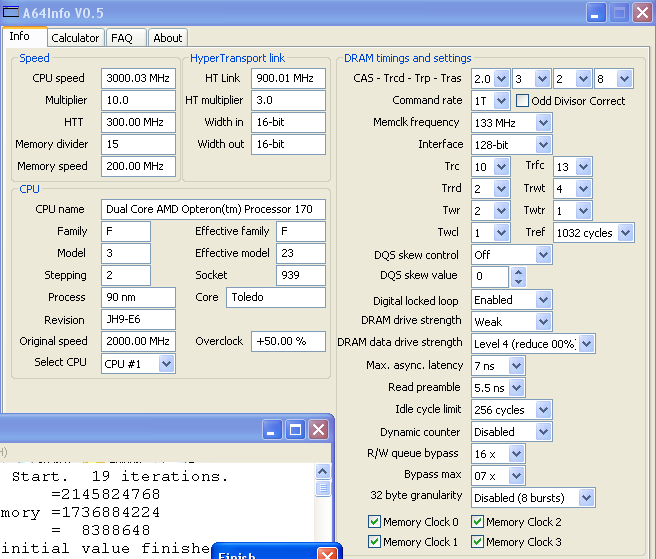This screenshot has height=559, width=656.
Task: Expand the Command rate dropdown
Action: pyautogui.click(x=501, y=101)
